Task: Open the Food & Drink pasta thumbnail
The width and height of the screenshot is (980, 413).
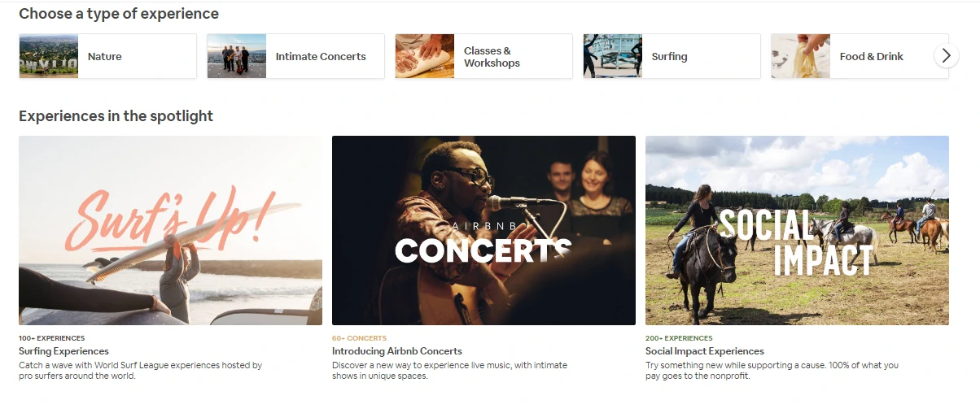Action: 801,56
